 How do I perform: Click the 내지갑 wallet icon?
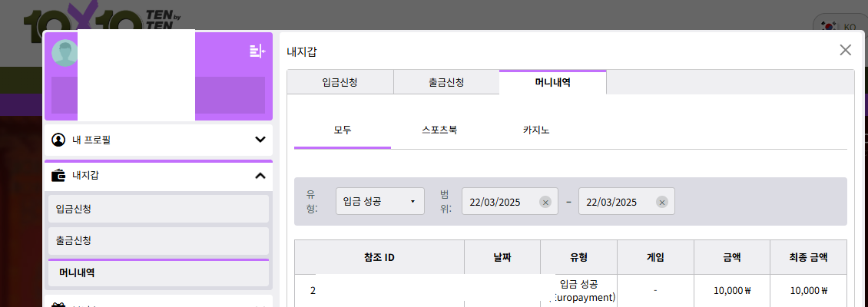click(x=58, y=175)
